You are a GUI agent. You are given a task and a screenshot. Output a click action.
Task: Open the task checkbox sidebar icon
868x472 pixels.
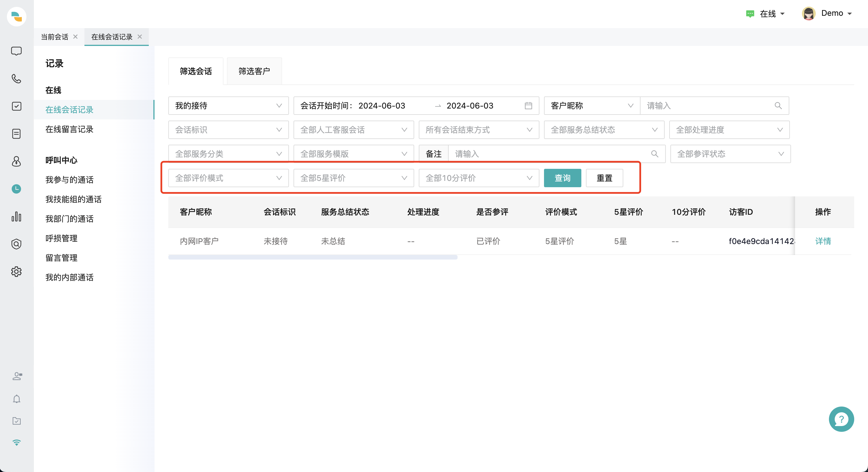[16, 106]
